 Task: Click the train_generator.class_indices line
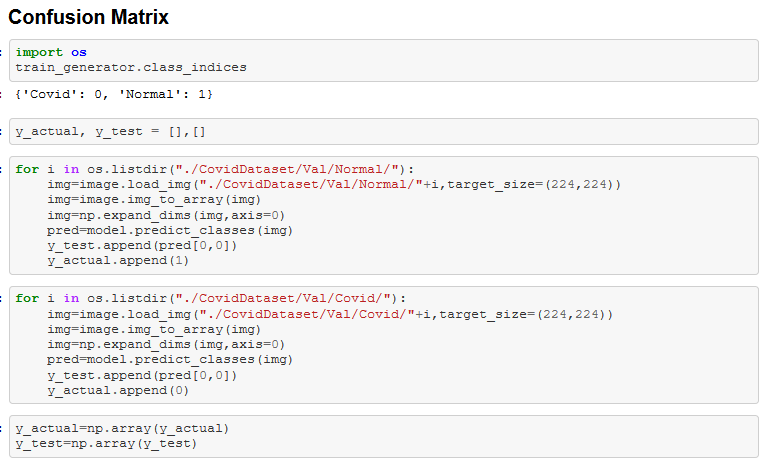pos(131,67)
